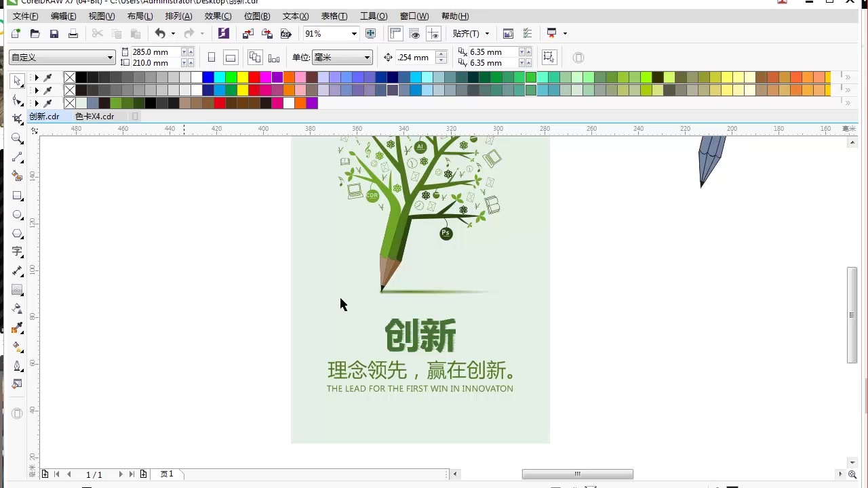This screenshot has width=868, height=488.
Task: Open the Options dialog icon
Action: [x=528, y=33]
